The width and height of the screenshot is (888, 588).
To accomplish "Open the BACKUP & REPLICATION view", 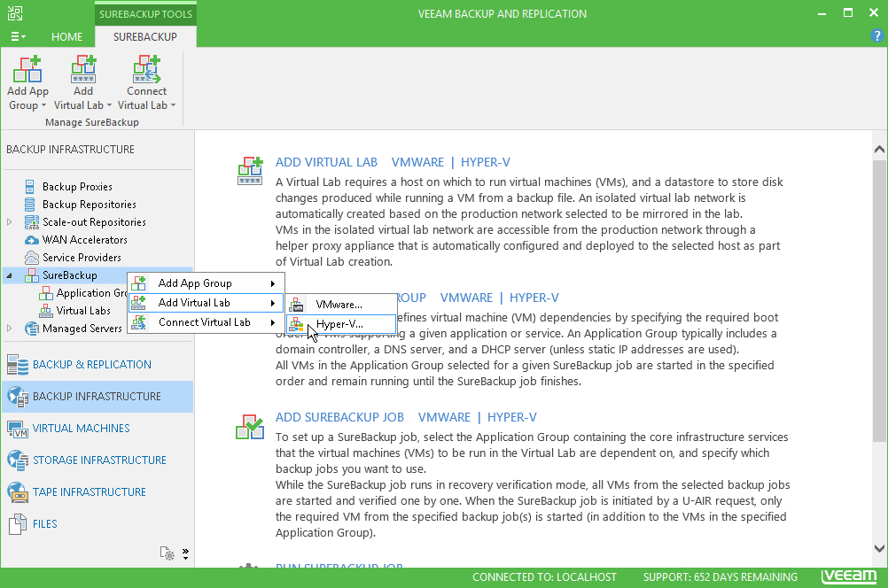I will (97, 365).
